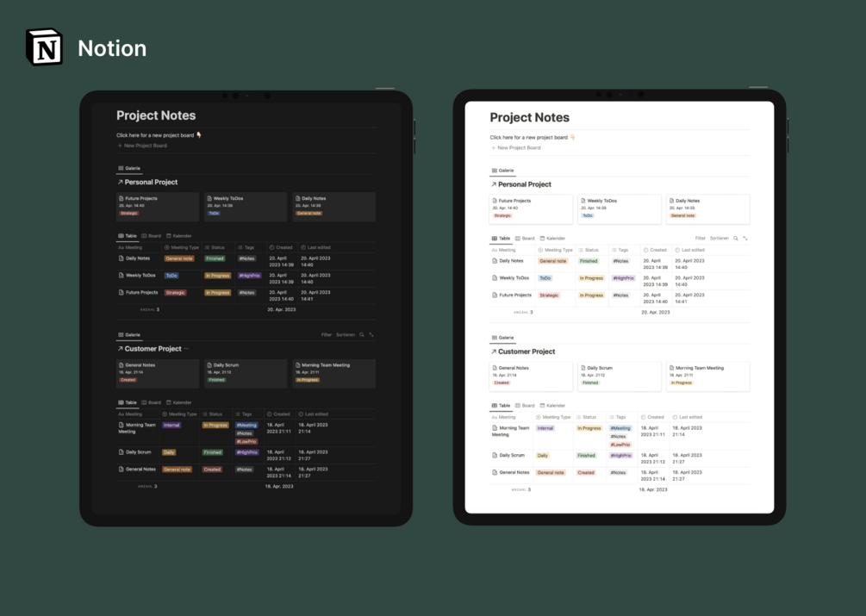Switch to Kalender view in Customer Project section, light tablet
Image resolution: width=866 pixels, height=616 pixels.
552,405
